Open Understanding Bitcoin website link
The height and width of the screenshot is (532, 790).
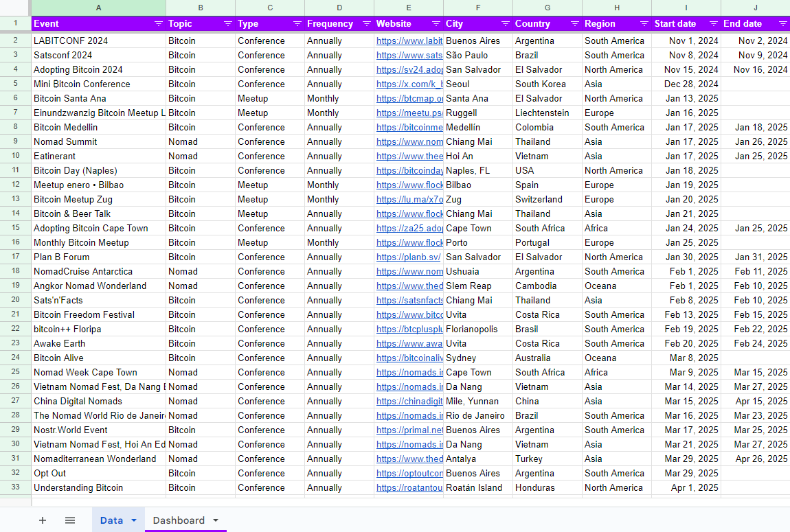pos(409,487)
